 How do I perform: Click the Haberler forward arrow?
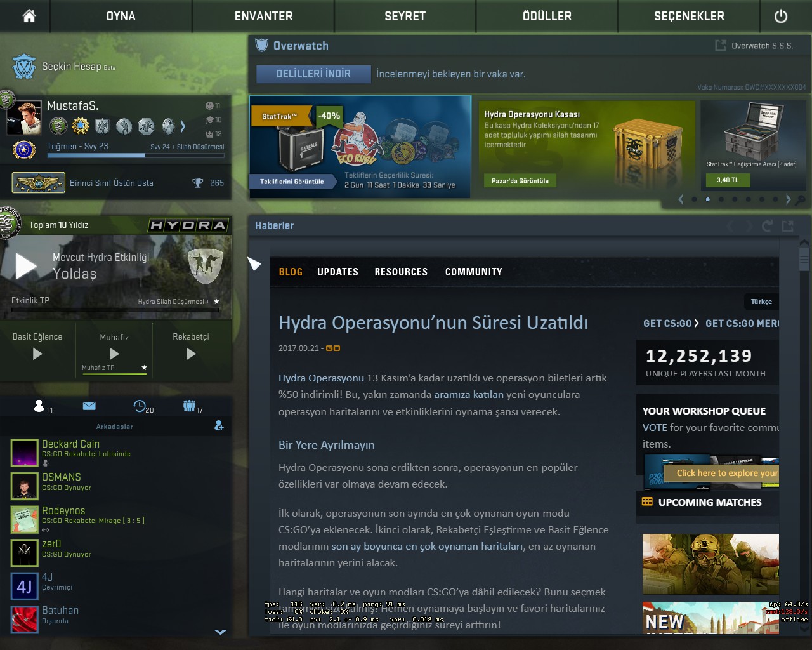[x=748, y=226]
